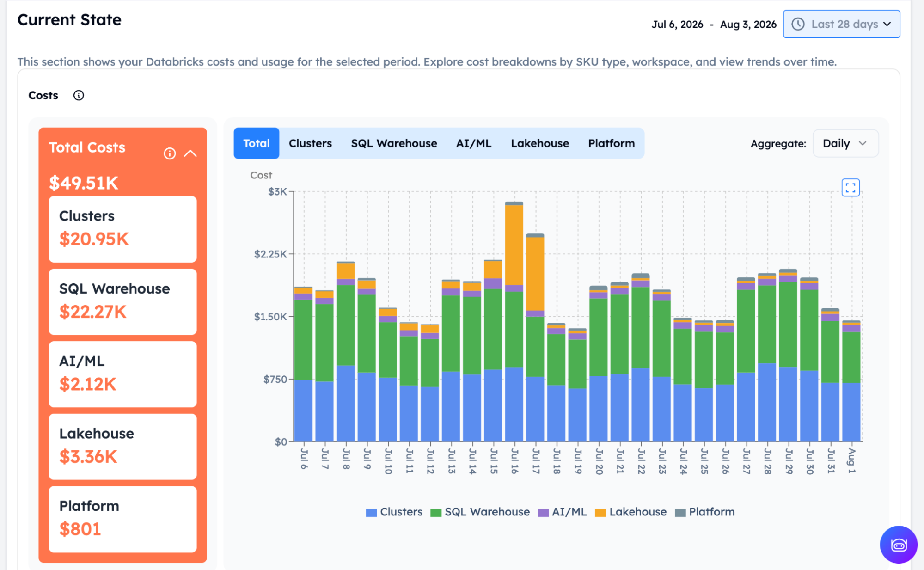This screenshot has width=924, height=570.
Task: Click the AI/ML $2.12K cost card
Action: click(122, 374)
